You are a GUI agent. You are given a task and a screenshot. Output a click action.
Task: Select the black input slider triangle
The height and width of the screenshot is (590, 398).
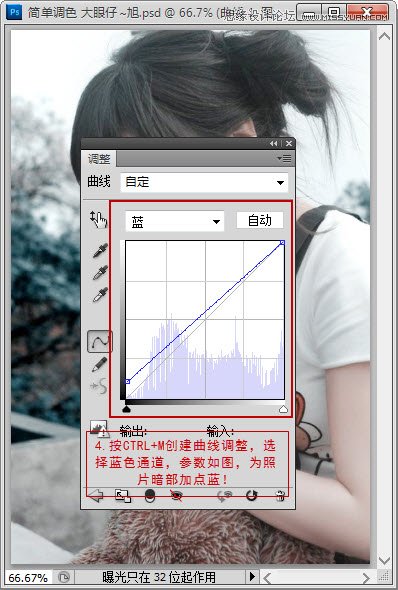(x=127, y=409)
